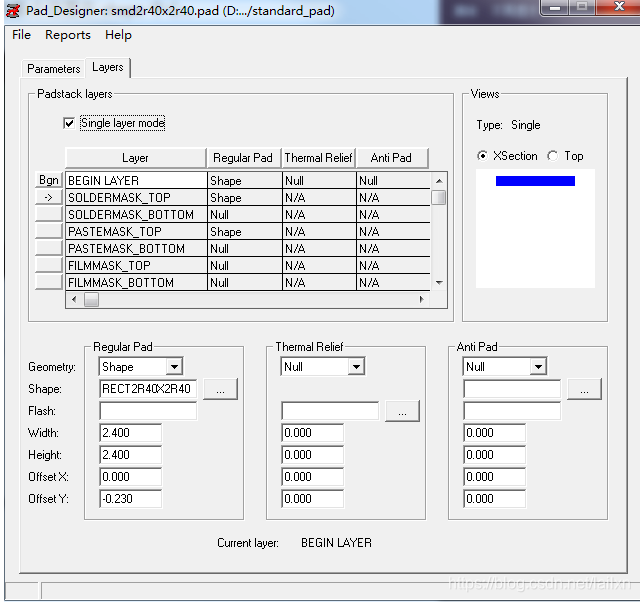Select the Top view radio button
640x602 pixels.
click(x=553, y=156)
